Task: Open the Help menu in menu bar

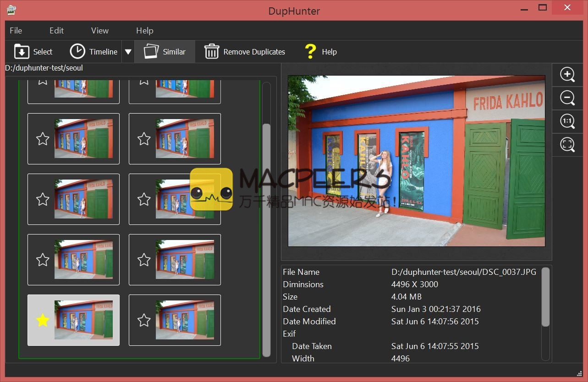Action: tap(144, 31)
